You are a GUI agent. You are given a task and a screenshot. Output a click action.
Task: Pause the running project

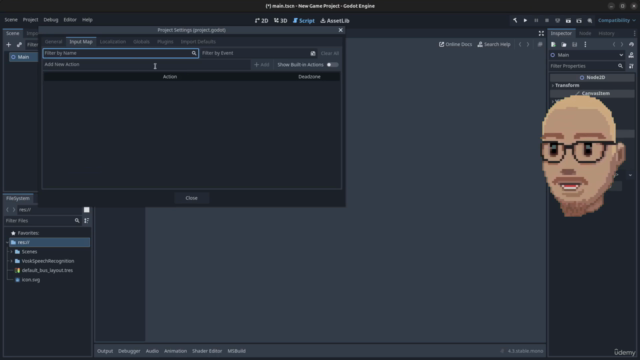(536, 20)
